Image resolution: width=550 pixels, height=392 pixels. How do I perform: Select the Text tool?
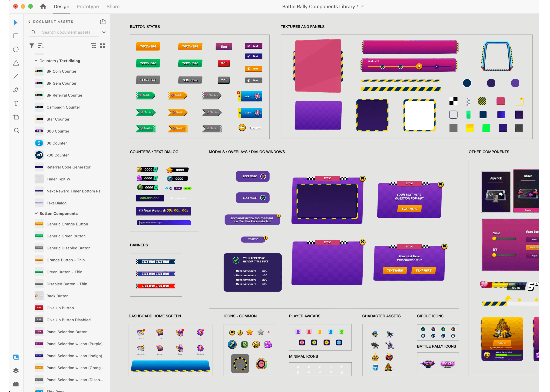pyautogui.click(x=16, y=103)
